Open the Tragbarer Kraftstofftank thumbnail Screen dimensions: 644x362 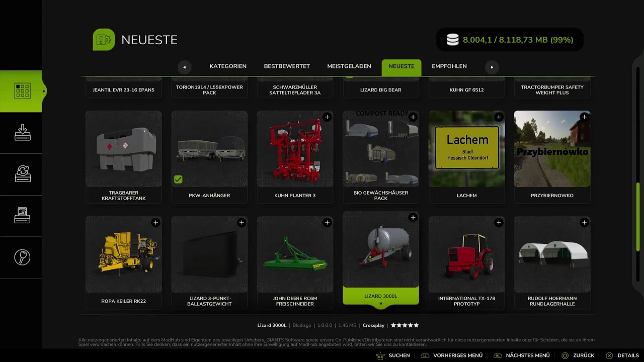(x=124, y=149)
